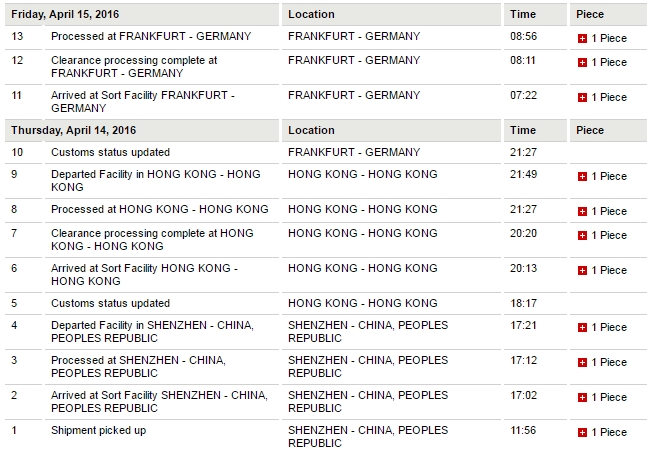Click Time column header in Thursday section
647x451 pixels.
[523, 130]
